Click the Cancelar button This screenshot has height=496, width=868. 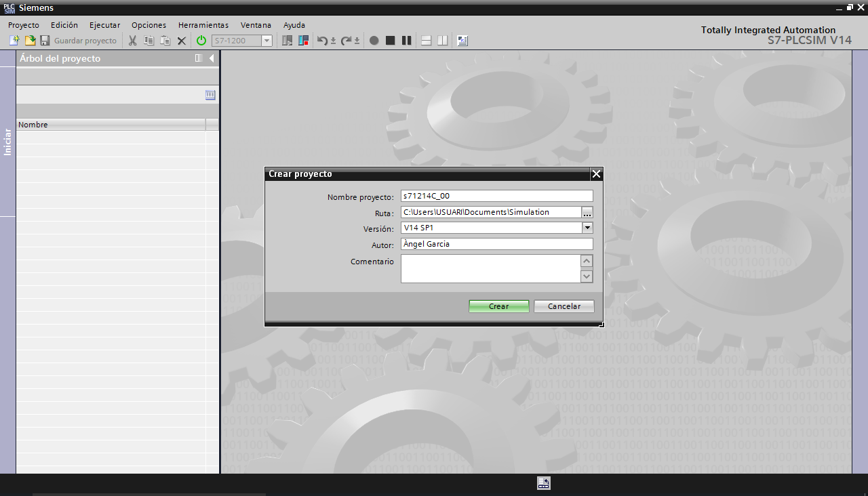pos(564,306)
